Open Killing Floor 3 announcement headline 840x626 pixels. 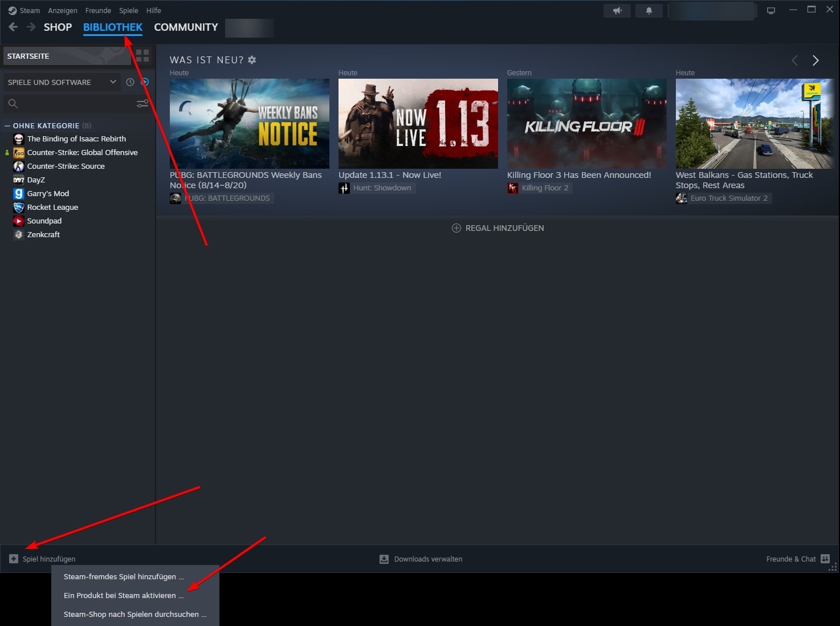tap(579, 175)
